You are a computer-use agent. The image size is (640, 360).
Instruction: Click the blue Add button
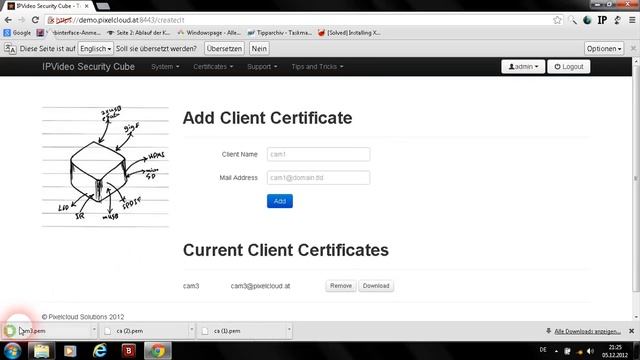(280, 201)
